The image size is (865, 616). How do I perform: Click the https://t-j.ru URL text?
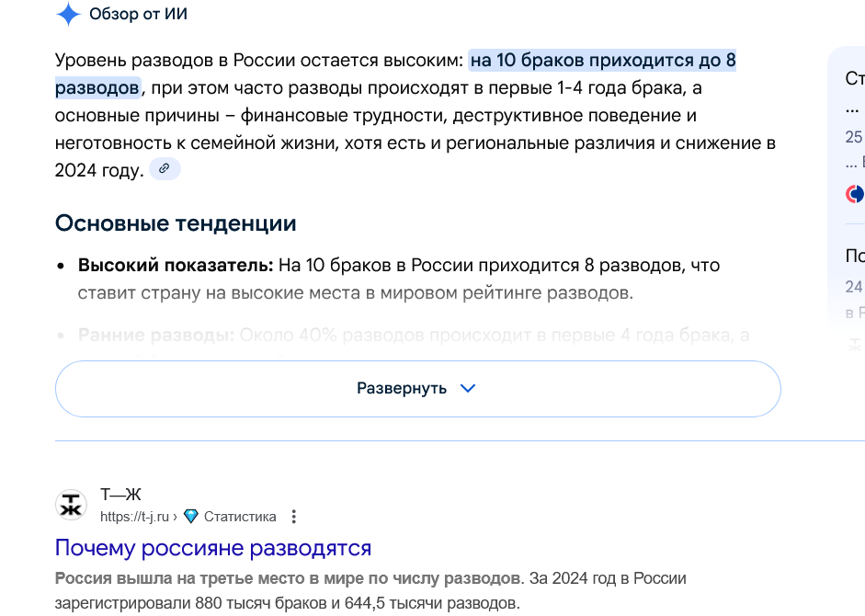[136, 517]
